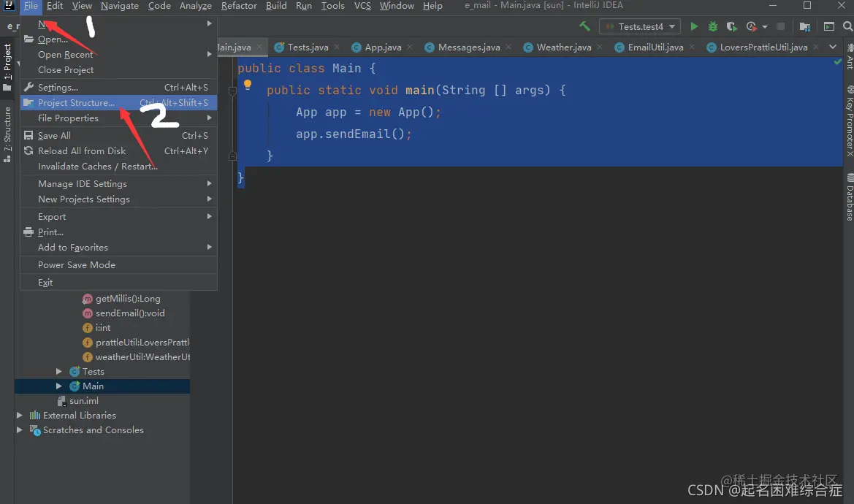The image size is (854, 504).
Task: Choose Invalidate Caches / Restart...
Action: [x=119, y=167]
